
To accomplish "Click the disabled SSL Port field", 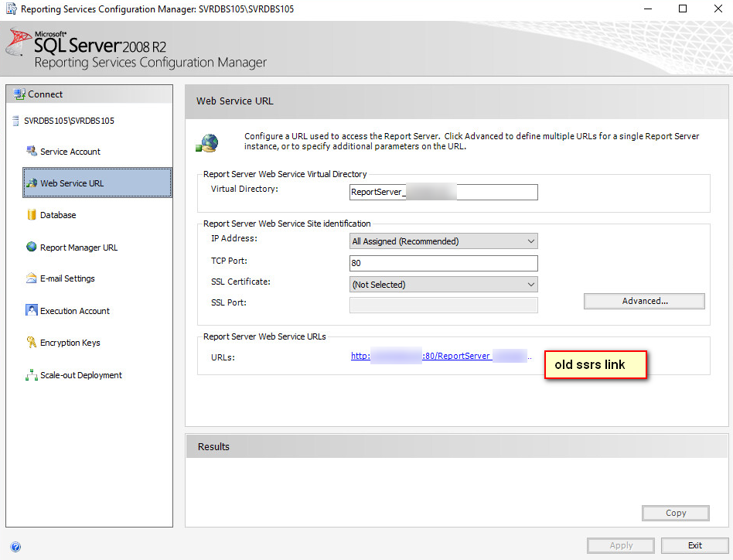I will [x=444, y=305].
